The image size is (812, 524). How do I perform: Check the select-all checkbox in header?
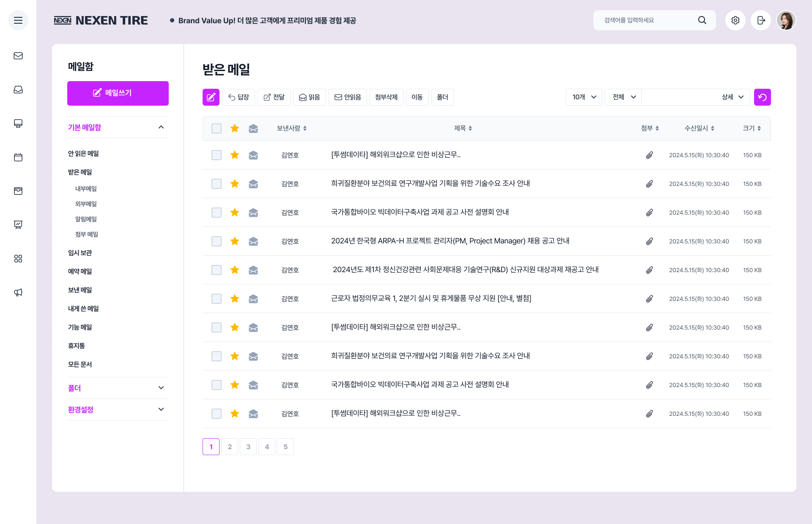point(217,128)
